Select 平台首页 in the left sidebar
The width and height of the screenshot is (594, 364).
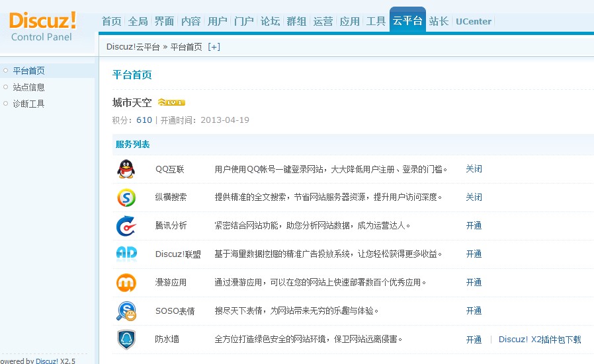(29, 71)
